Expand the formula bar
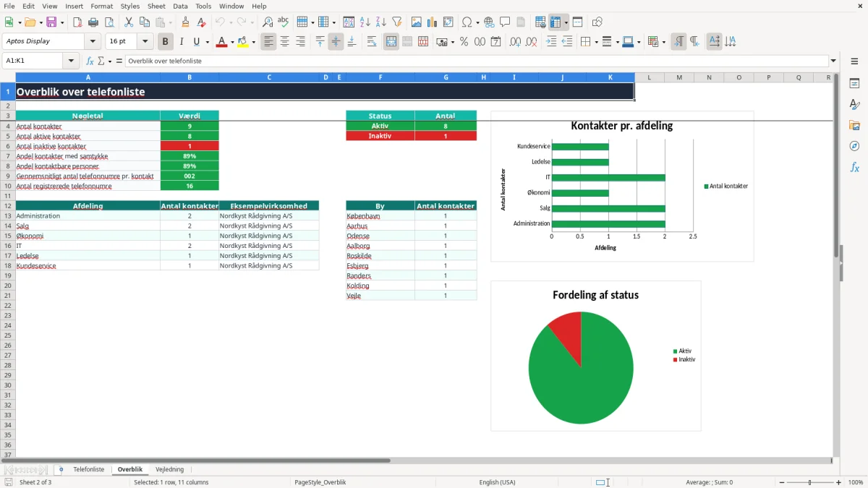This screenshot has width=868, height=488. (834, 61)
